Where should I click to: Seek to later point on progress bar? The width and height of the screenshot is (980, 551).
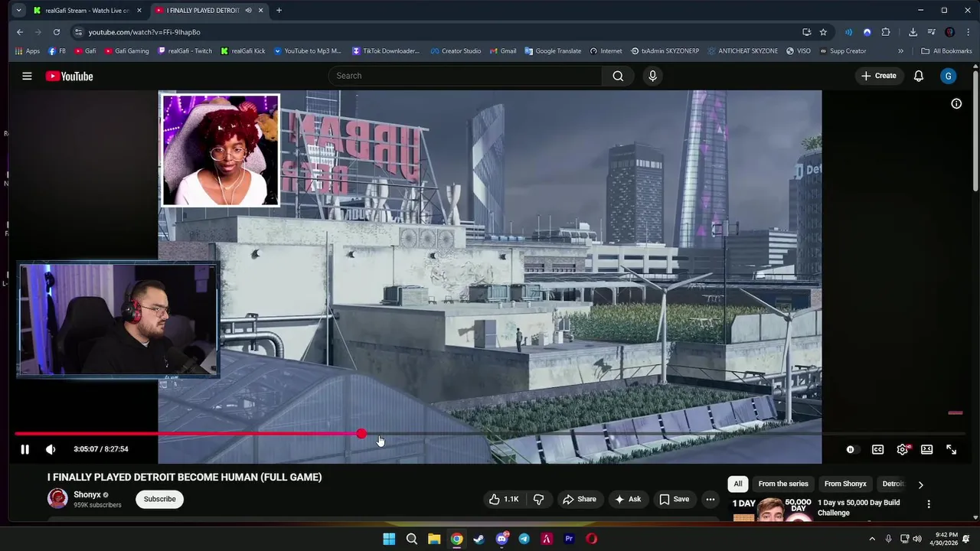[663, 434]
